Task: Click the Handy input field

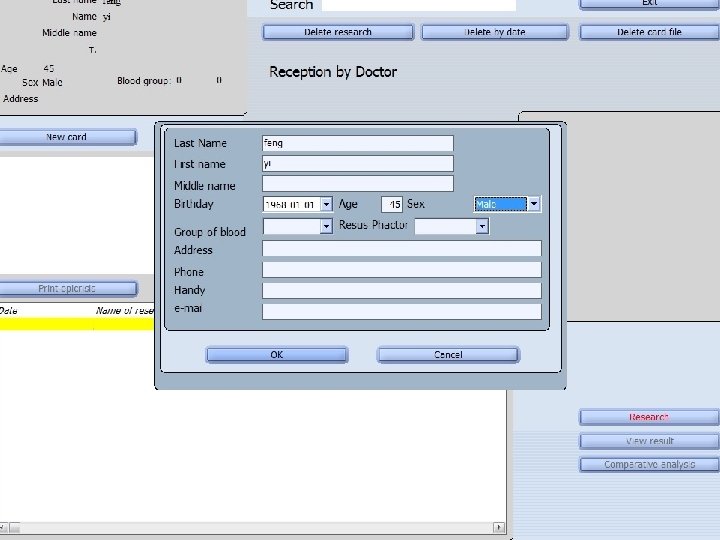Action: point(402,290)
